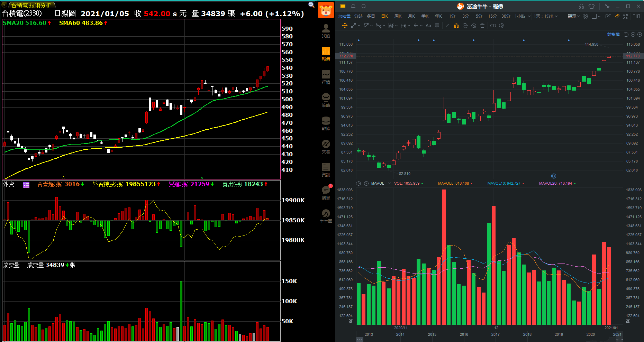Click magnifier icon on 台積電 技術分析 window
This screenshot has width=644, height=342.
(x=311, y=4)
